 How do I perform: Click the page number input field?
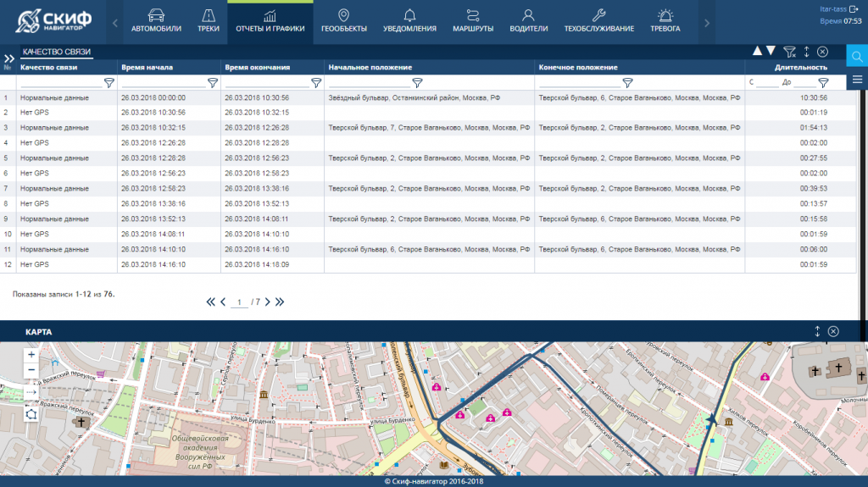pos(239,302)
